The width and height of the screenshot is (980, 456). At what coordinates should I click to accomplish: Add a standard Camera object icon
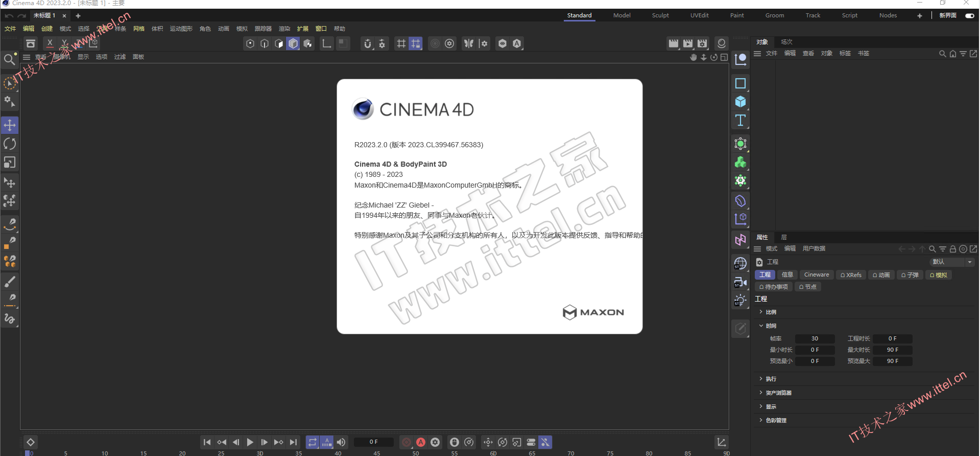pos(740,282)
